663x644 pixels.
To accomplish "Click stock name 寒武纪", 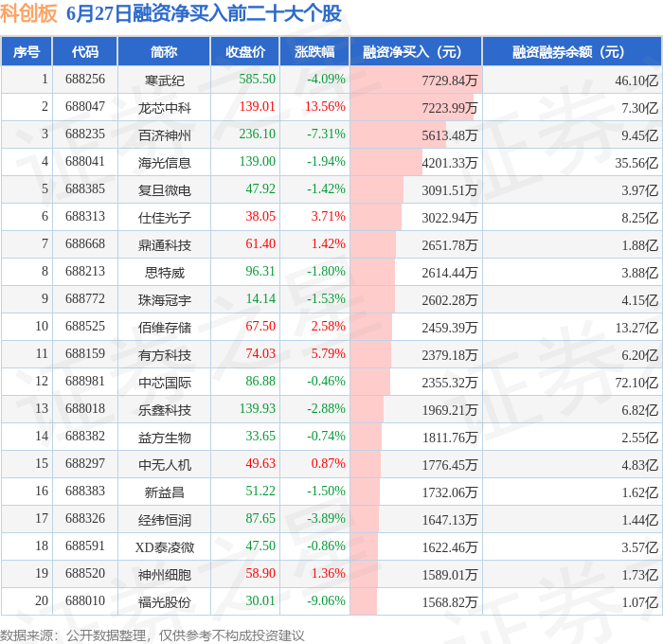I will point(165,80).
